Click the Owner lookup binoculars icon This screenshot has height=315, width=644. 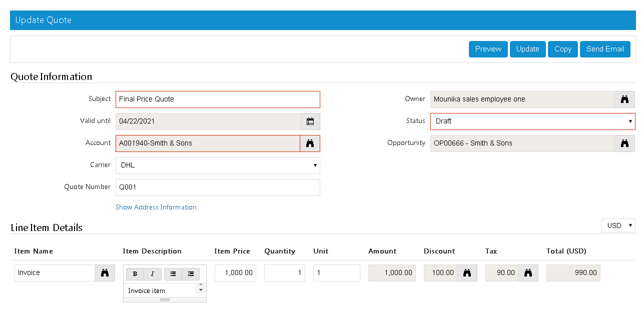point(624,99)
